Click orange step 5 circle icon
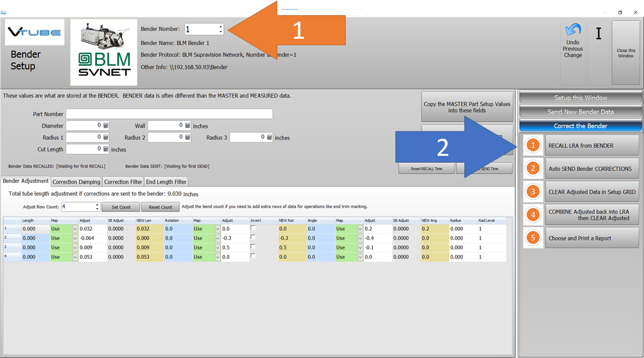 click(x=533, y=238)
